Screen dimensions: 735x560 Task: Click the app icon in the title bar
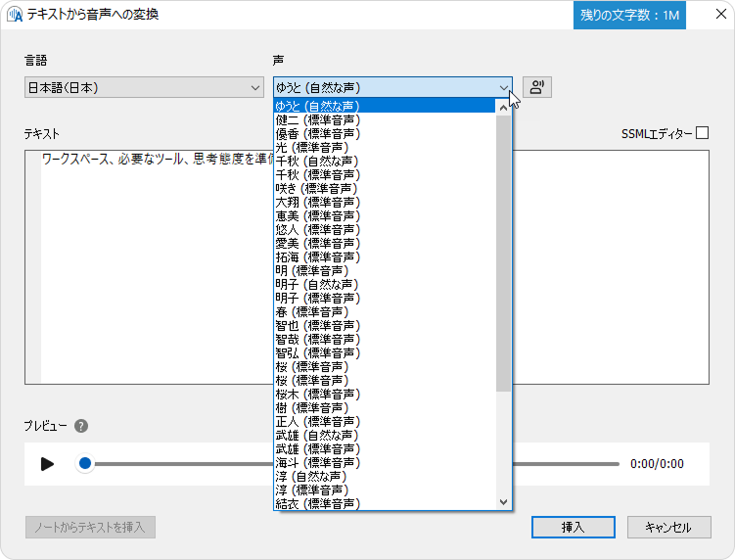pos(15,15)
